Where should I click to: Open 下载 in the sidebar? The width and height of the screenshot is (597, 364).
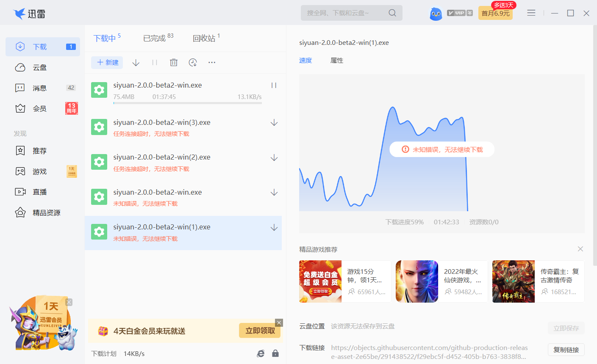coord(43,47)
